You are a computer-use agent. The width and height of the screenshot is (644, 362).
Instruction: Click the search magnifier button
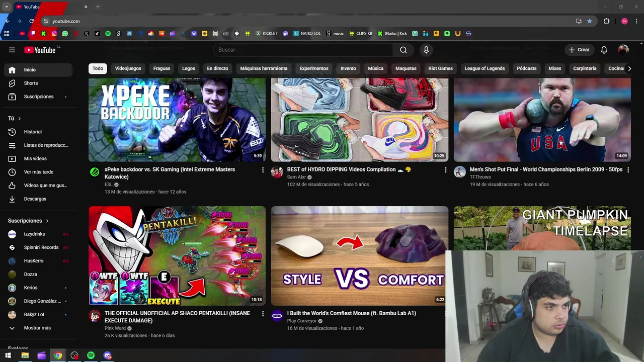404,50
